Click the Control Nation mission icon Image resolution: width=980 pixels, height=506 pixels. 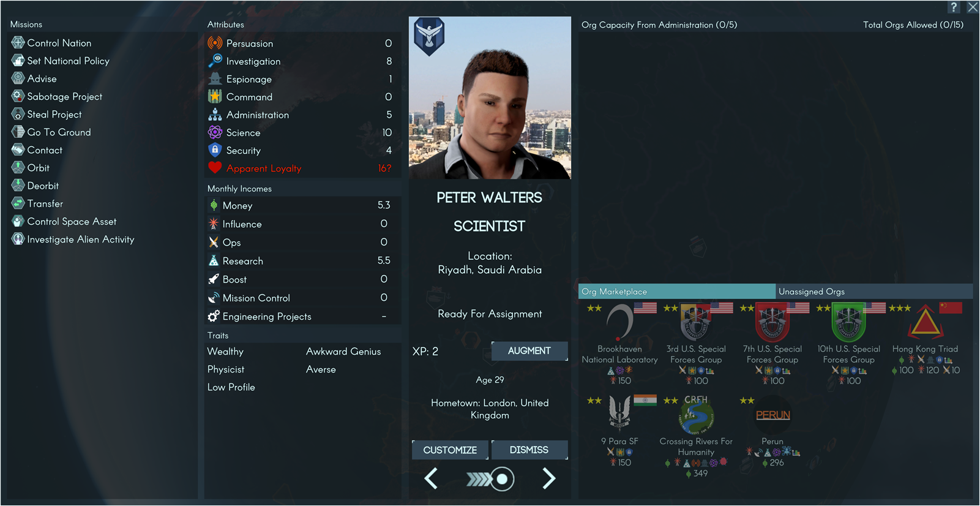coord(18,43)
